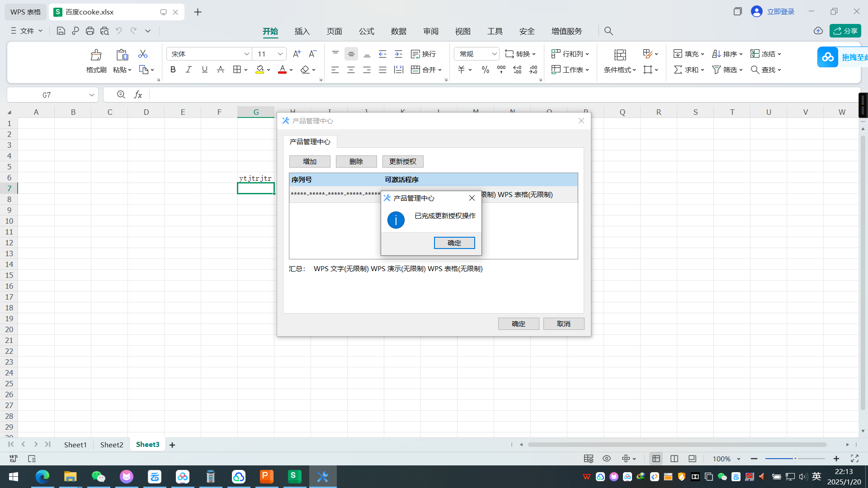Click the strikethrough text icon
The width and height of the screenshot is (868, 488).
click(x=221, y=70)
